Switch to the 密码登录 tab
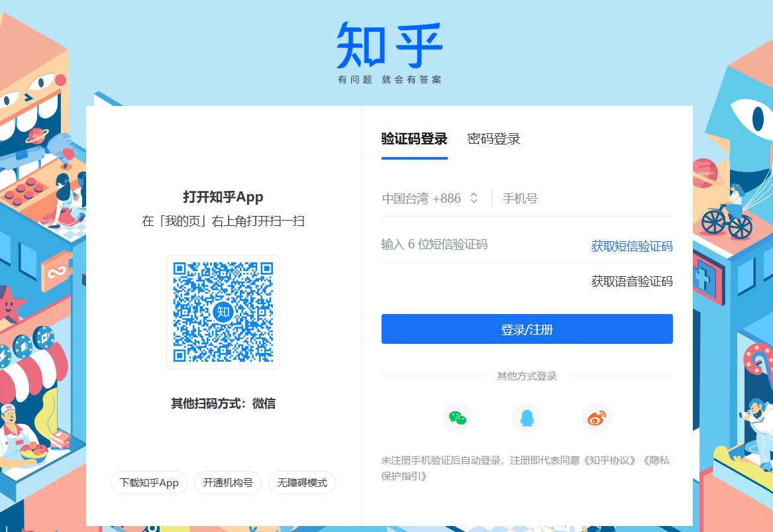 (x=493, y=139)
